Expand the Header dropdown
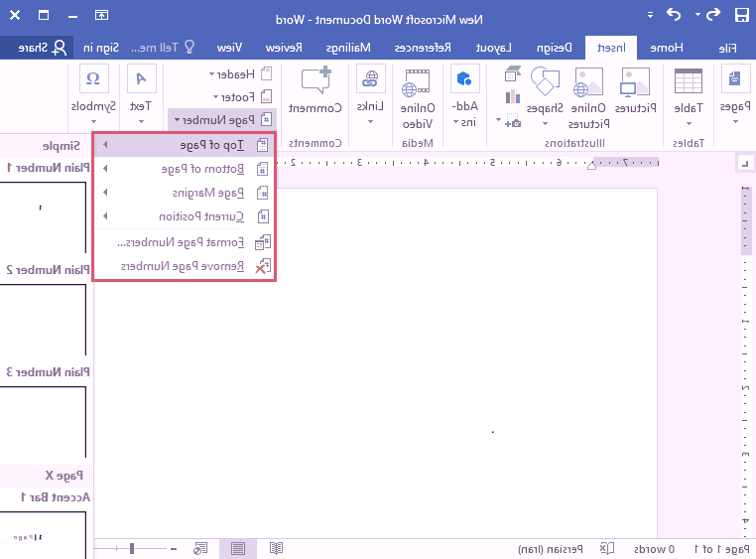The image size is (756, 559). tap(241, 74)
